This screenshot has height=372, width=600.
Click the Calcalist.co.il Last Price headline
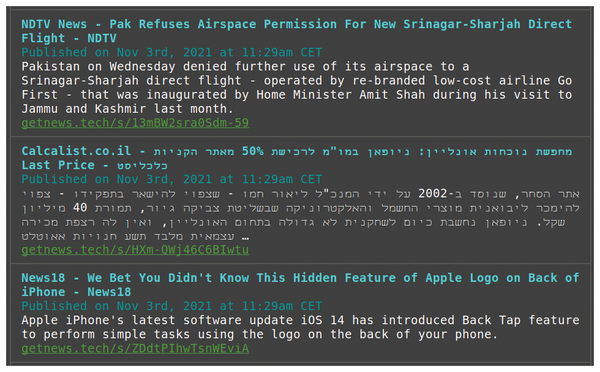pyautogui.click(x=297, y=158)
